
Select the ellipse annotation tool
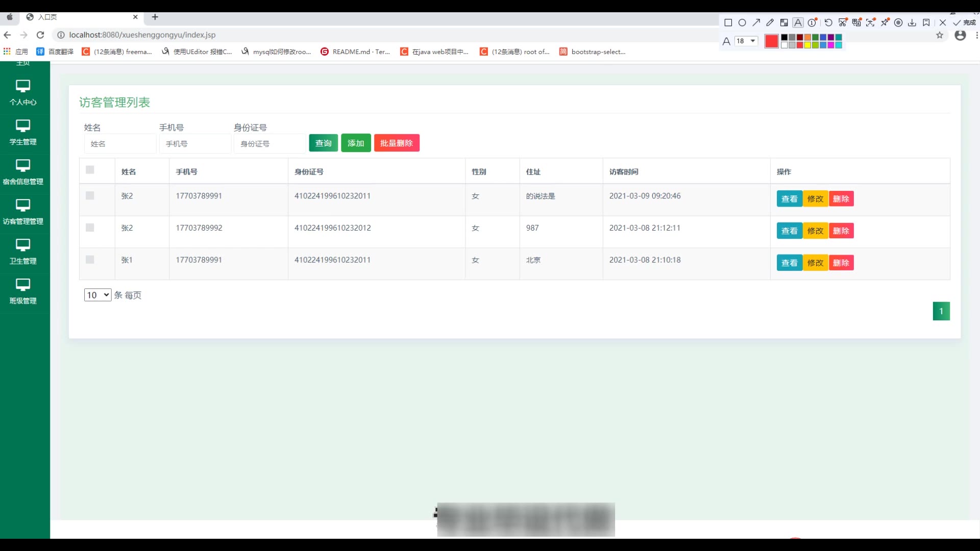(742, 22)
